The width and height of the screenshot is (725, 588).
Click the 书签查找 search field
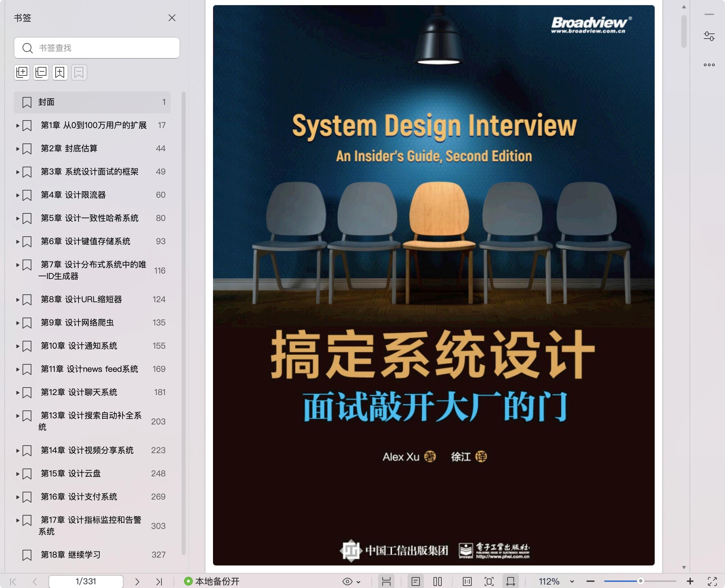click(x=97, y=48)
